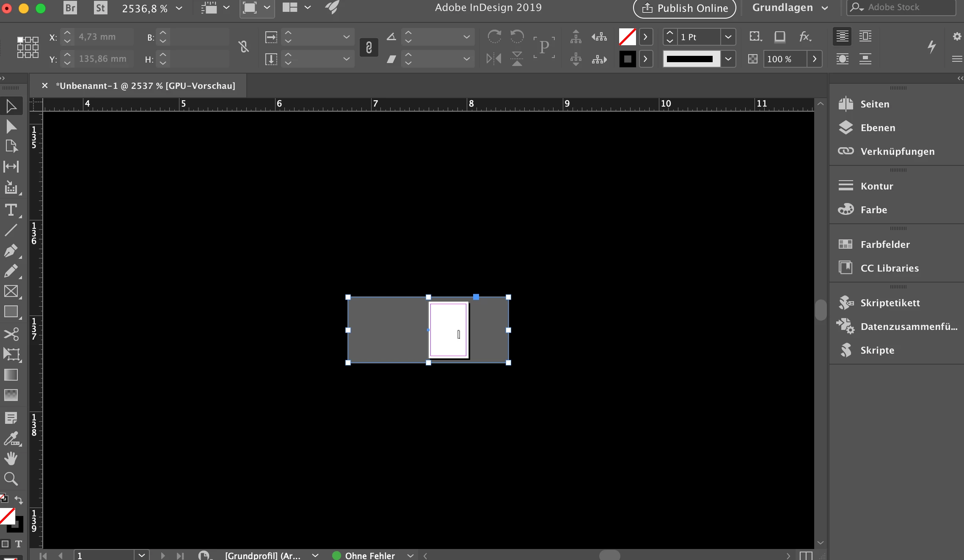Viewport: 964px width, 560px height.
Task: Select the Type tool
Action: tap(11, 210)
